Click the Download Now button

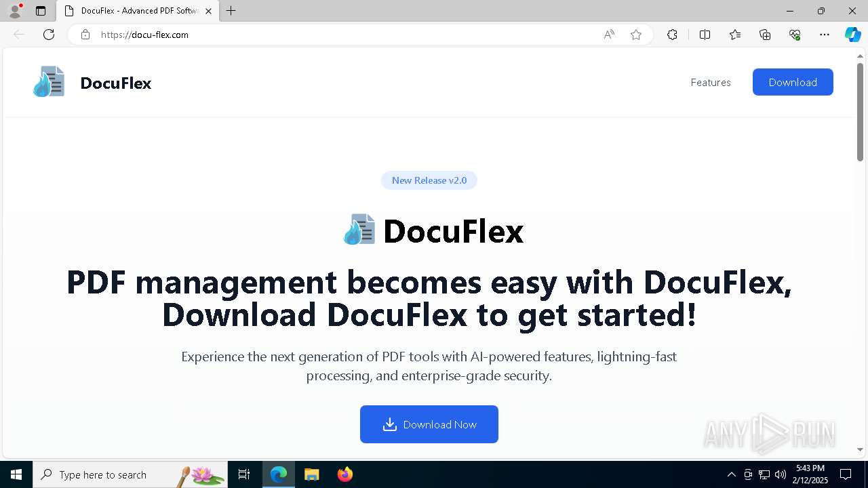[x=429, y=424]
